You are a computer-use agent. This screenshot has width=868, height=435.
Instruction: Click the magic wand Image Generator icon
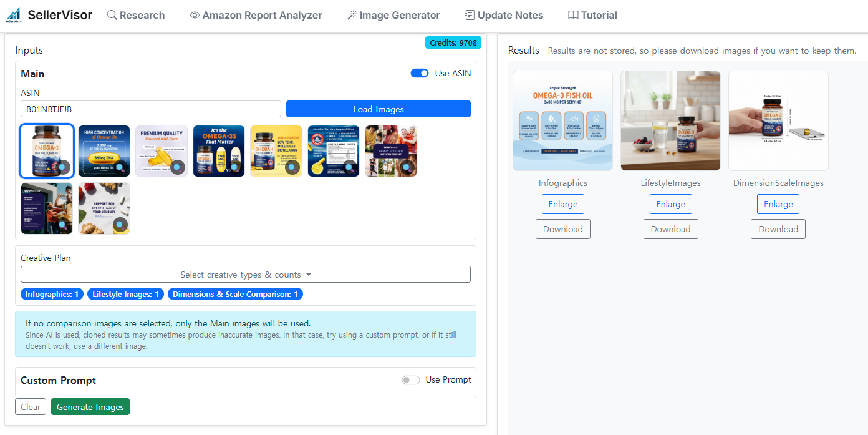(352, 15)
